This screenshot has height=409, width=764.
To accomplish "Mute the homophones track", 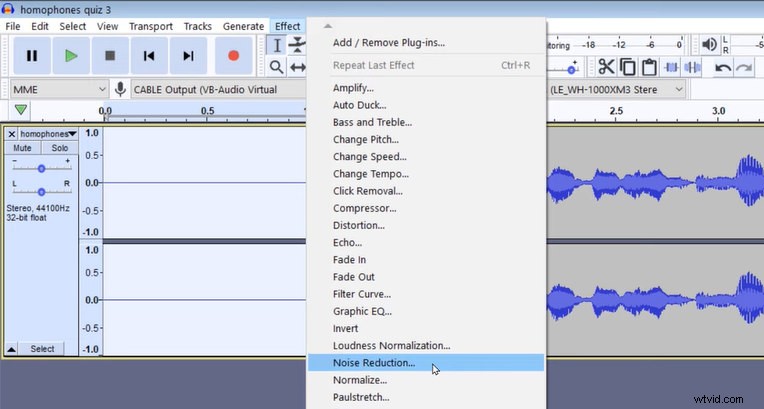I will coord(22,148).
